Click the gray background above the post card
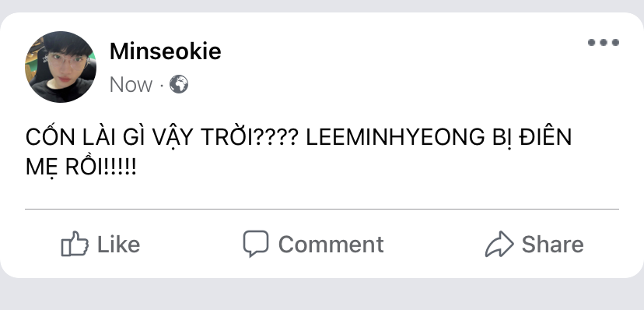Screen dimensions: 644x310 pos(322,5)
